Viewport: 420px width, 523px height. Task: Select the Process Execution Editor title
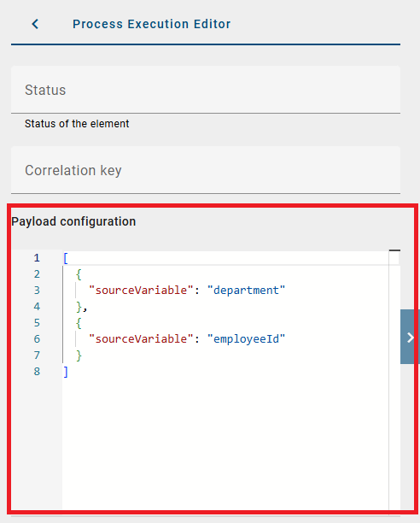152,24
